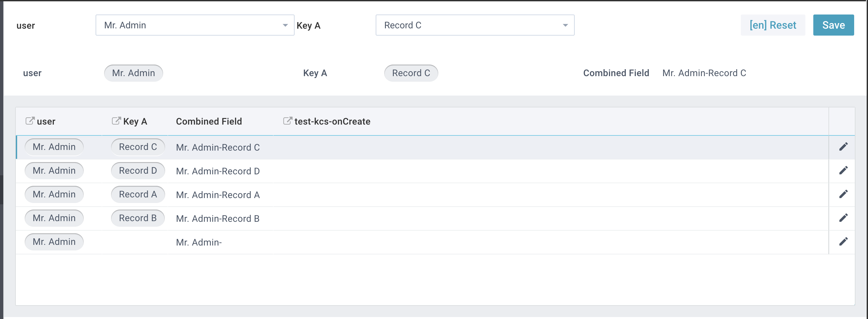The width and height of the screenshot is (868, 319).
Task: Select the Mr. Admin chip in the last row
Action: (x=54, y=242)
